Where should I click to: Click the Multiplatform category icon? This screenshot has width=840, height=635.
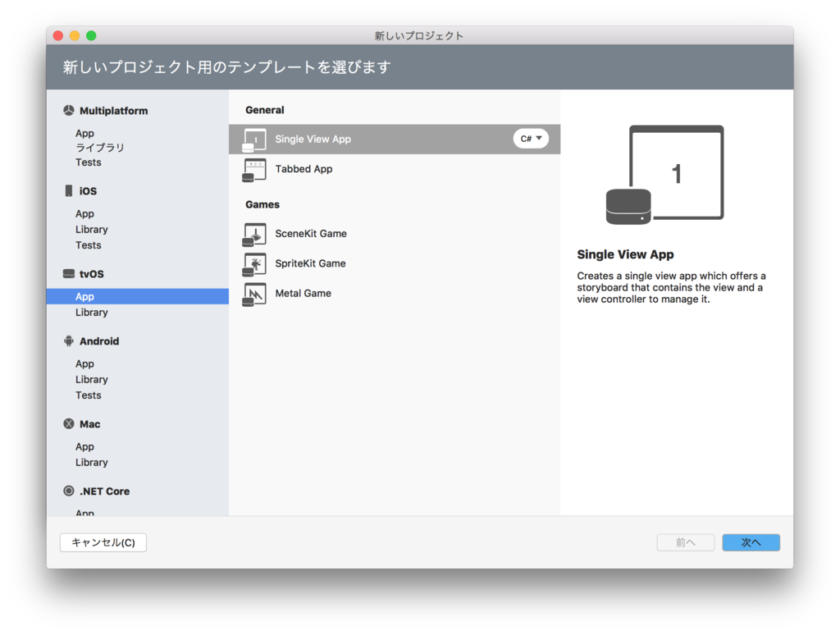tap(69, 111)
